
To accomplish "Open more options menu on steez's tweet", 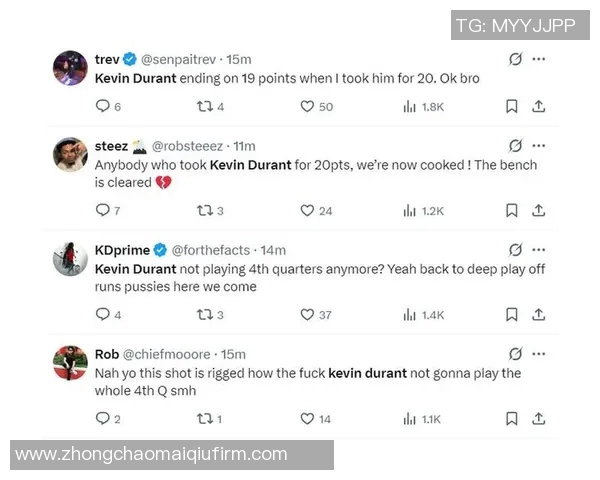I will point(539,146).
